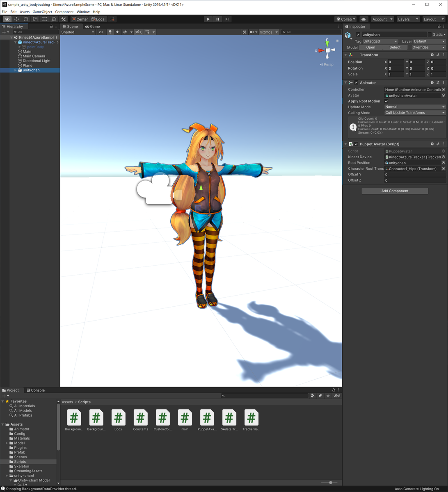Image resolution: width=448 pixels, height=492 pixels.
Task: Click the Step frame button
Action: (x=227, y=19)
